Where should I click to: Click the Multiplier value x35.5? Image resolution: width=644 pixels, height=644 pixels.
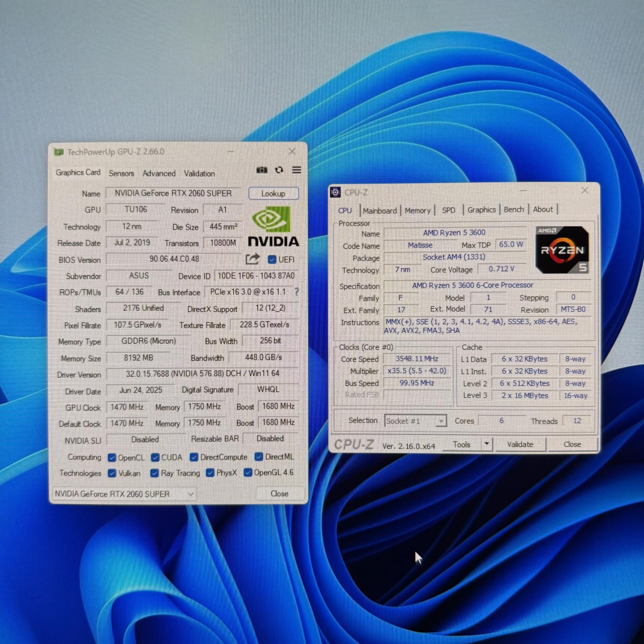(x=417, y=371)
